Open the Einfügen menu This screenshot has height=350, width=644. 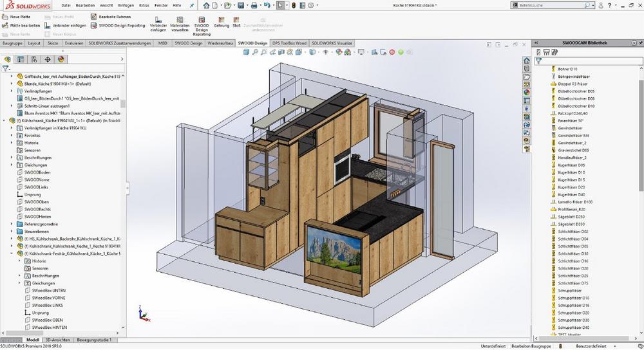click(126, 5)
